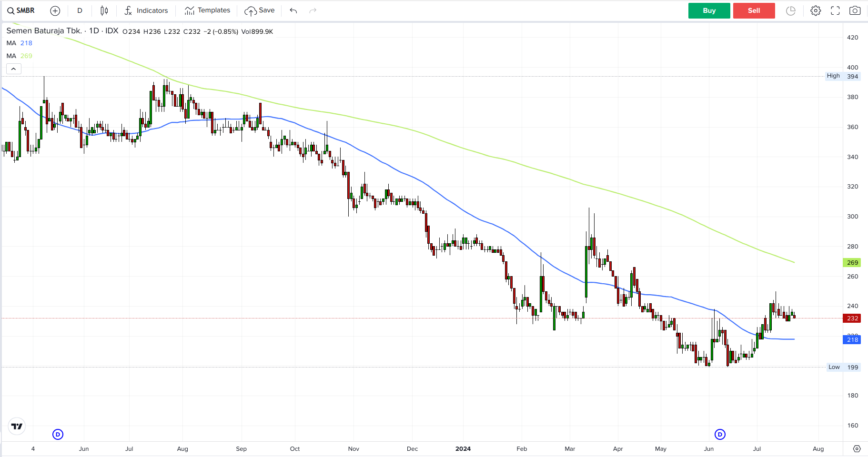Screen dimensions: 868x457
Task: Change the candlestick chart style
Action: [104, 10]
